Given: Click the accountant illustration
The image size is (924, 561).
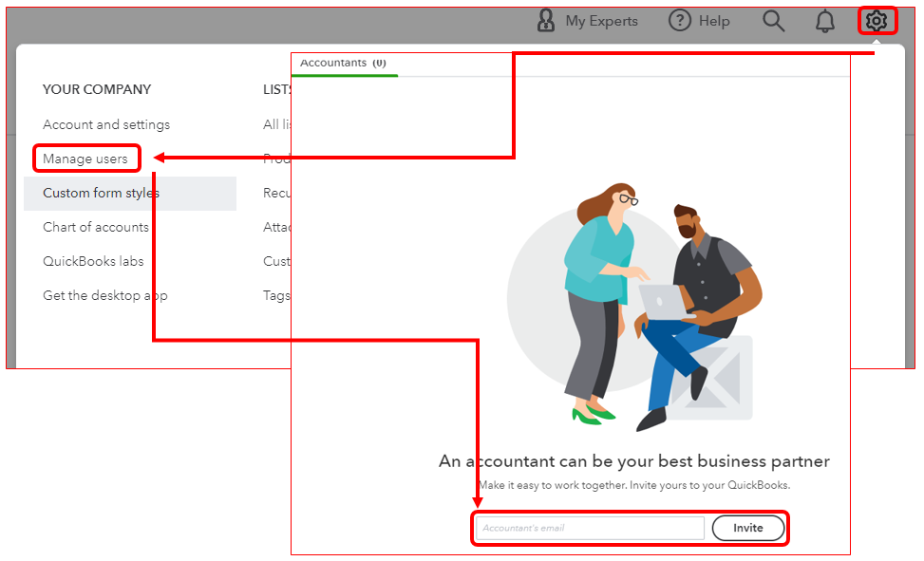Looking at the screenshot, I should pyautogui.click(x=634, y=307).
